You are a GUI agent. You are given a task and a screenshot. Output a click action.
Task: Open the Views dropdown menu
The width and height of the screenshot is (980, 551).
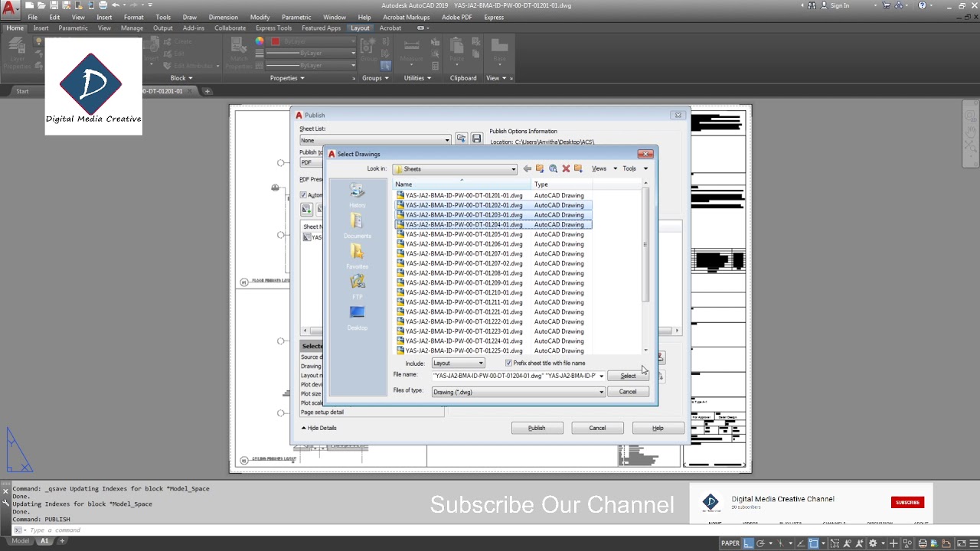pos(603,168)
